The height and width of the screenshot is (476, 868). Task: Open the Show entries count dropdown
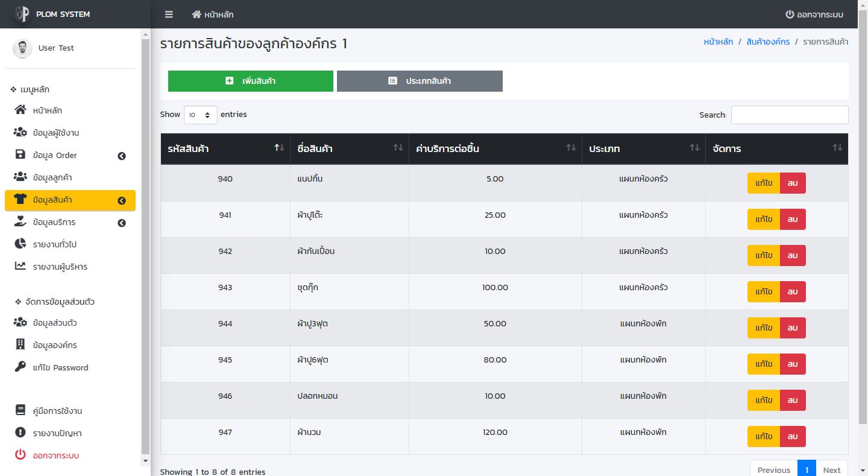tap(200, 115)
